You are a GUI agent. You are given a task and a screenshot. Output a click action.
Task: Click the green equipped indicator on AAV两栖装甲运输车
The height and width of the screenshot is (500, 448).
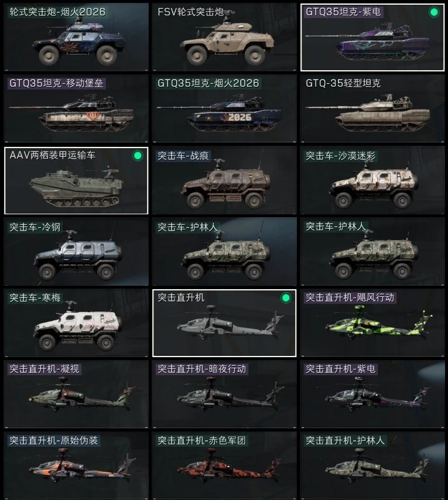click(x=138, y=156)
